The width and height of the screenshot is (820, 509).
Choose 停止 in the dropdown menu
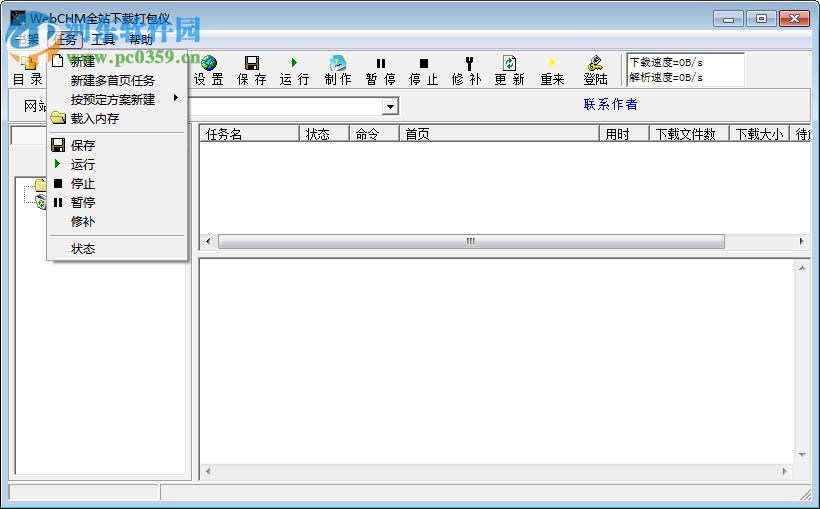point(117,184)
